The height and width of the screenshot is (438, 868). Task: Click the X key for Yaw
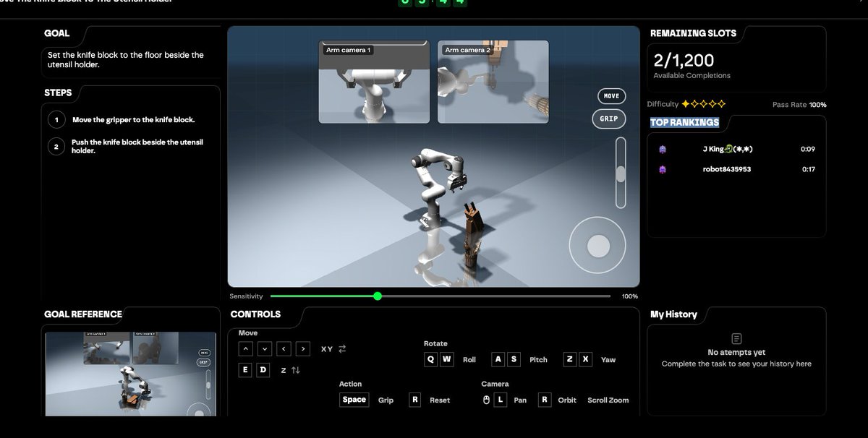tap(585, 359)
